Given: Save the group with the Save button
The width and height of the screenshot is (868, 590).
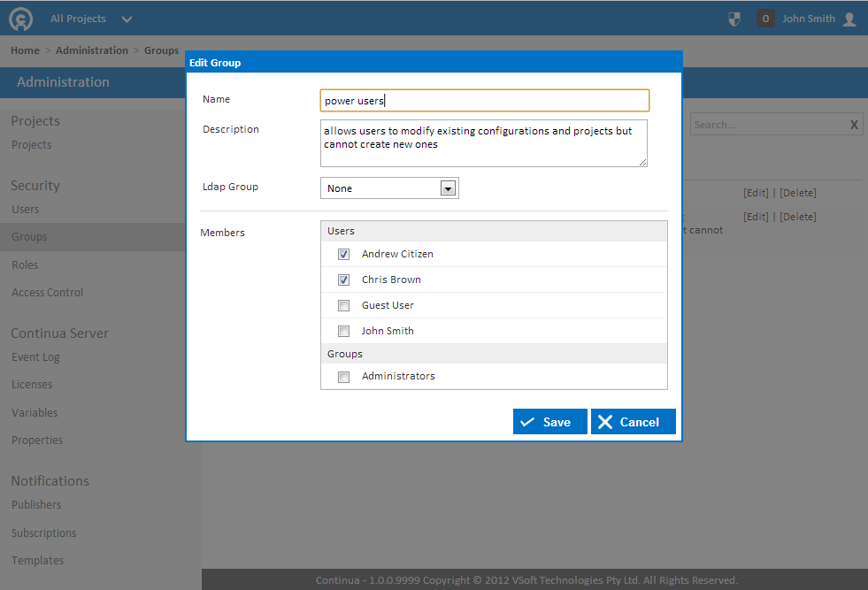Looking at the screenshot, I should [x=549, y=422].
